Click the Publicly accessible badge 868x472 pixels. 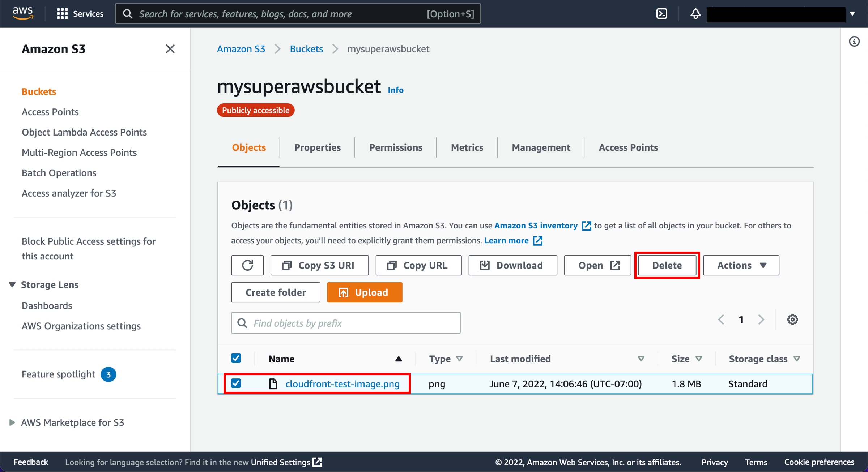(256, 110)
